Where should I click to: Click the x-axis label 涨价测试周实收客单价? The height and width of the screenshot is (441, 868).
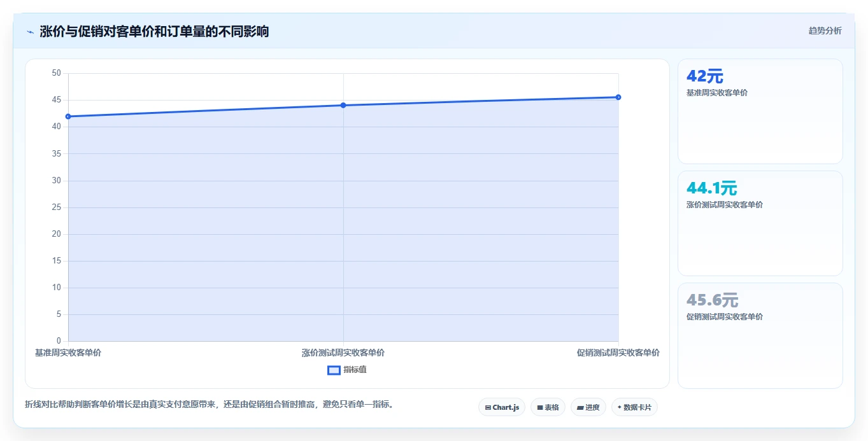tap(343, 353)
